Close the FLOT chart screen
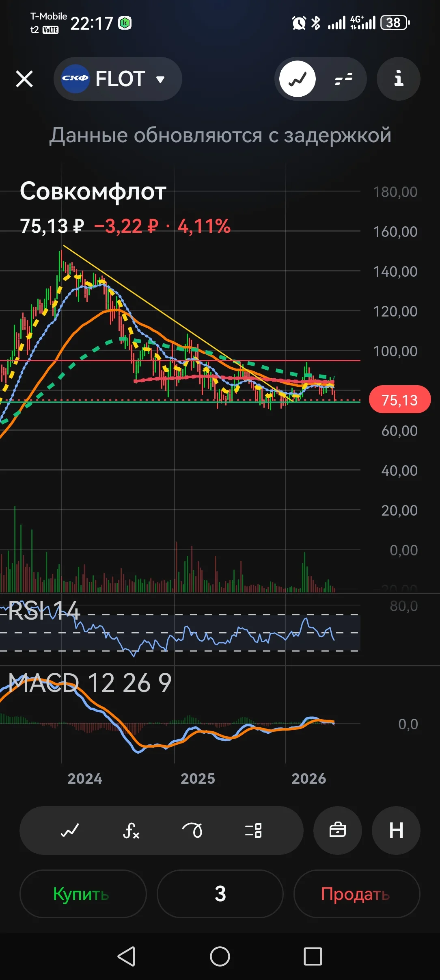Screen dimensions: 440x980 coord(24,79)
